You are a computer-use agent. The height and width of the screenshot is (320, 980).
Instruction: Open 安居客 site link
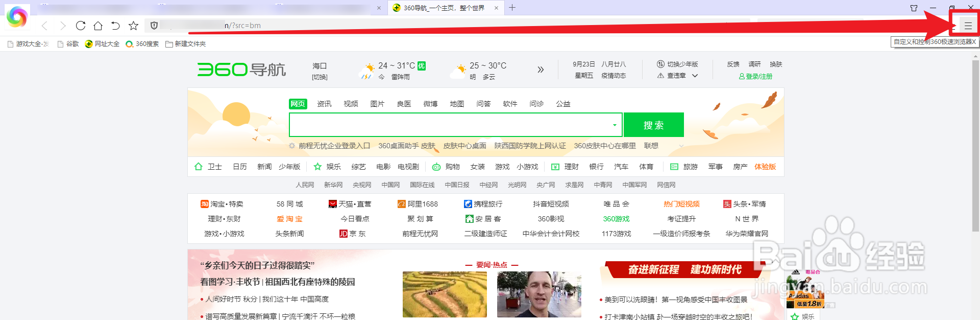pos(483,219)
